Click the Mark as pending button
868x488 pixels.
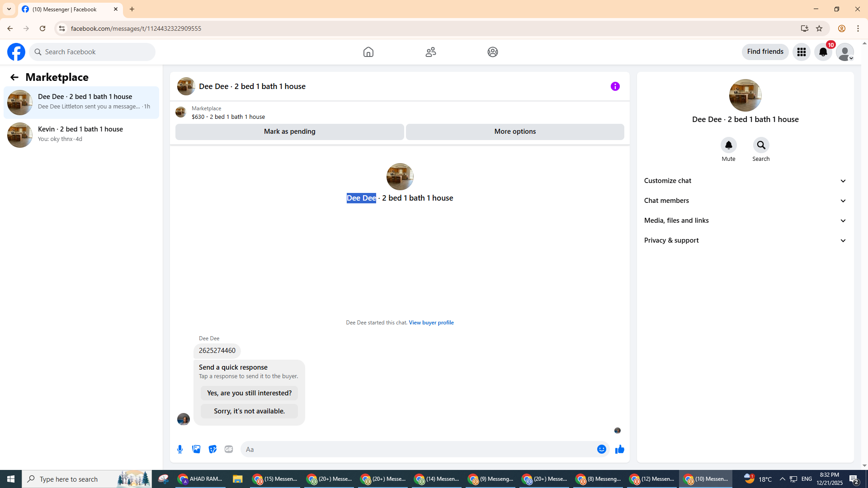(289, 131)
